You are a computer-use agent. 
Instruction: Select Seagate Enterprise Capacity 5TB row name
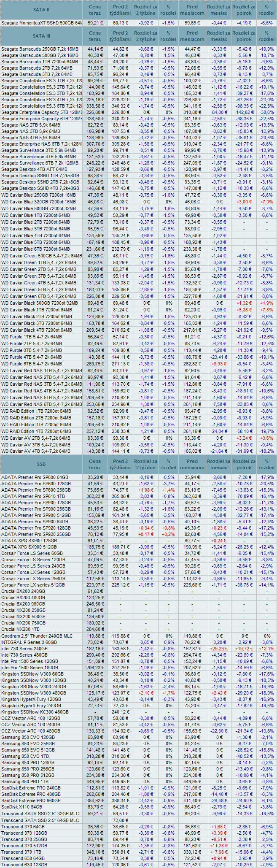coord(42,112)
